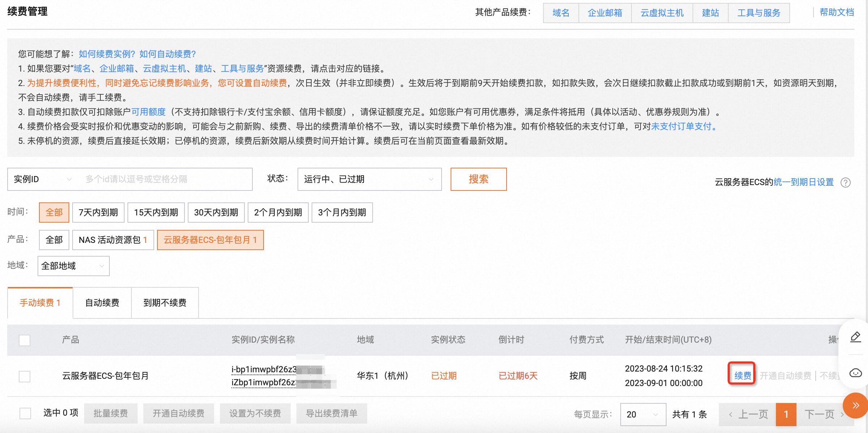Screen dimensions: 868x433
Task: Click the orange double-arrow expand button
Action: [x=855, y=406]
